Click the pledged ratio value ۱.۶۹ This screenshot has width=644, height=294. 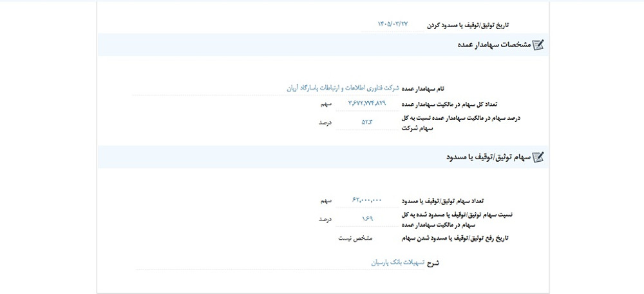pos(367,219)
